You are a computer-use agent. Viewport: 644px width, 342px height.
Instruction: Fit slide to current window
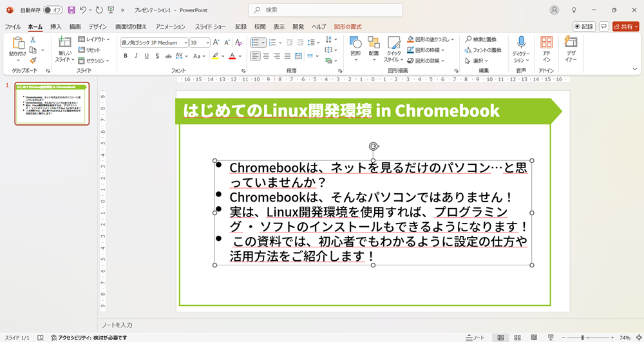[x=638, y=337]
